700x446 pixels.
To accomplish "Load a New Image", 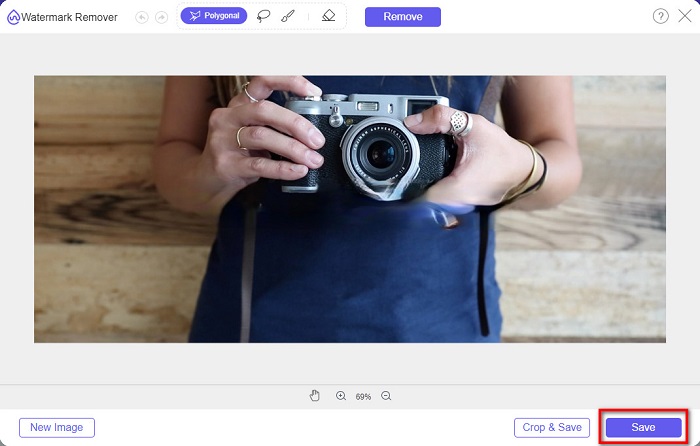I will 57,427.
